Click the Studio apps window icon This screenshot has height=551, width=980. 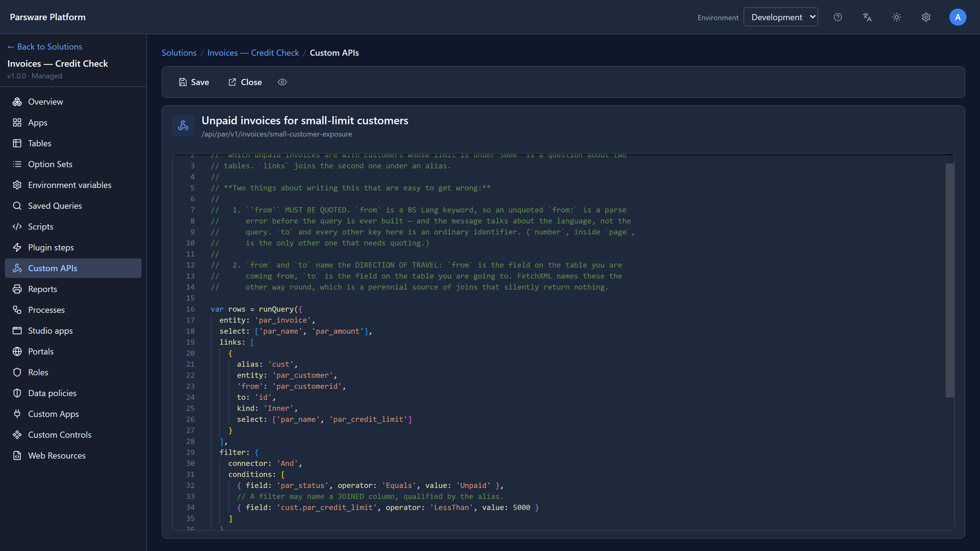tap(17, 331)
